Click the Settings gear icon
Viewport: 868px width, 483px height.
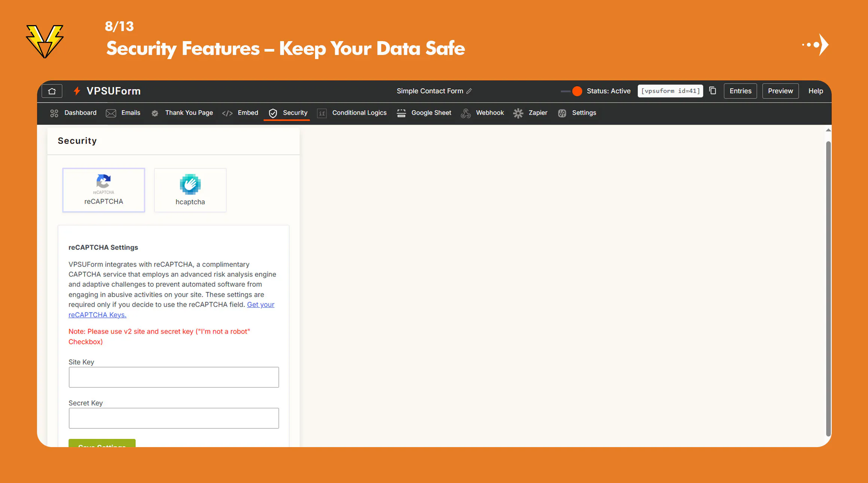(x=562, y=113)
